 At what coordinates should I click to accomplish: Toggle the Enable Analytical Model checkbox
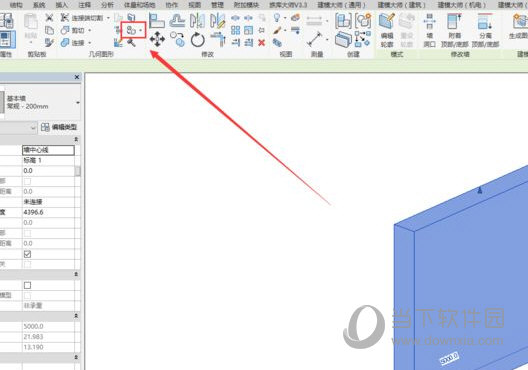pyautogui.click(x=27, y=296)
